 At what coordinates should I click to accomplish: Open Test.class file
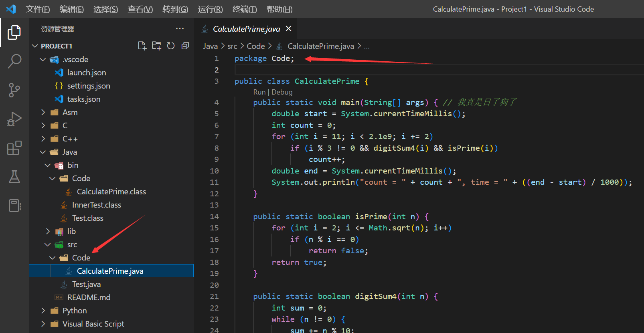pyautogui.click(x=88, y=218)
